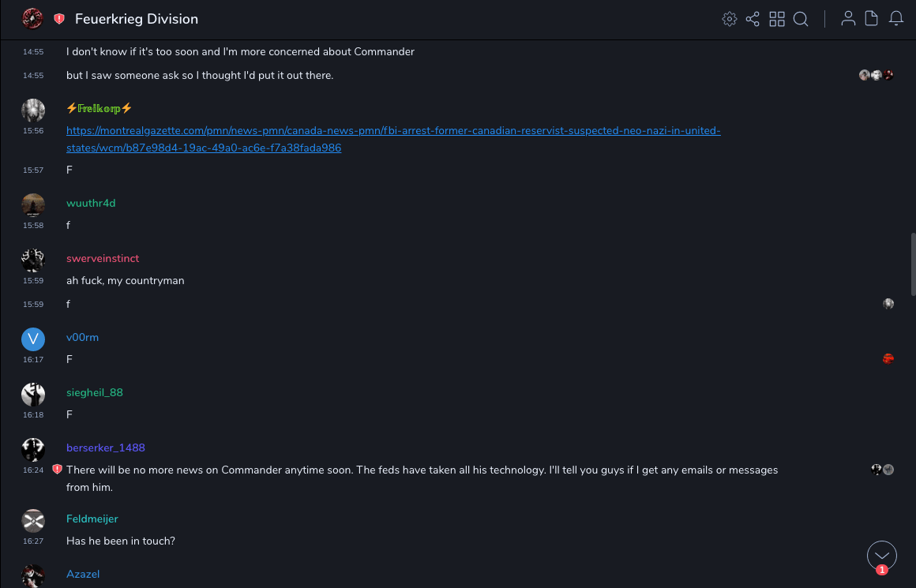Open notifications with the bell icon

896,19
